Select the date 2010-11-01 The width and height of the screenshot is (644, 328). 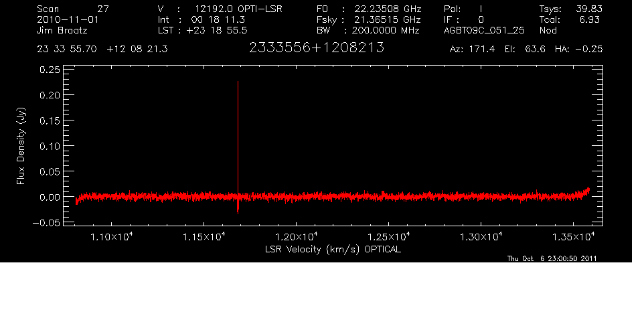(x=68, y=19)
